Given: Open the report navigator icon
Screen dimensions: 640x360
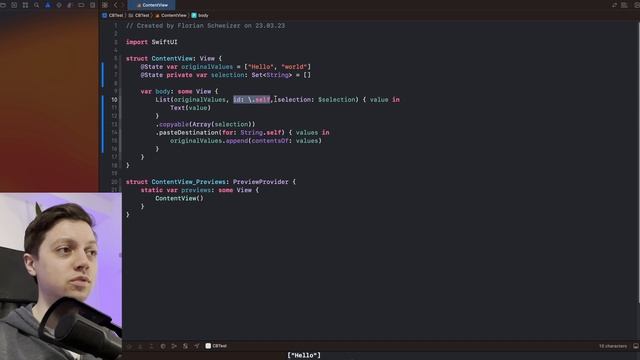Looking at the screenshot, I should [x=93, y=5].
